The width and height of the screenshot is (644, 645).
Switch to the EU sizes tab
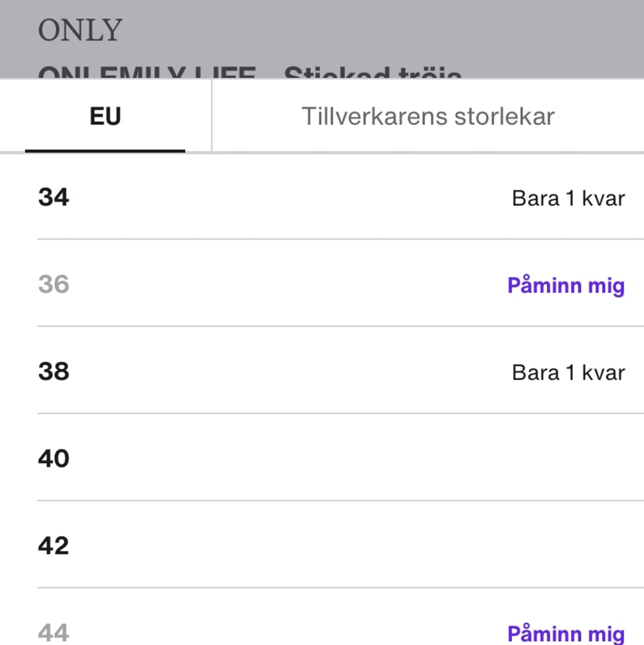[105, 115]
